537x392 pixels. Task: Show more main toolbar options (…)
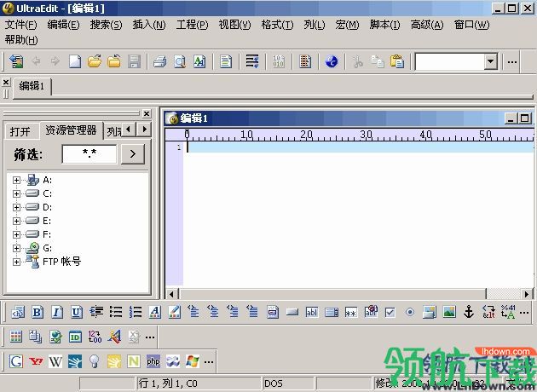[x=512, y=62]
